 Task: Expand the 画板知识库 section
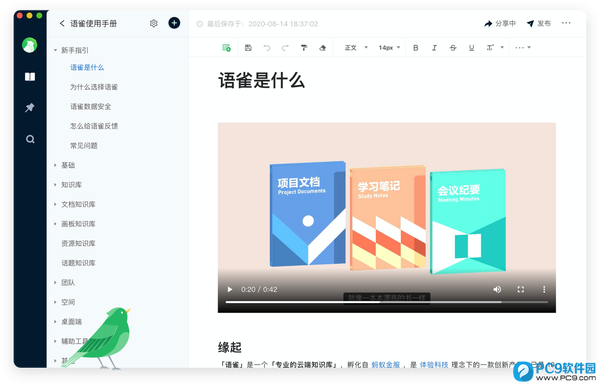[x=55, y=224]
